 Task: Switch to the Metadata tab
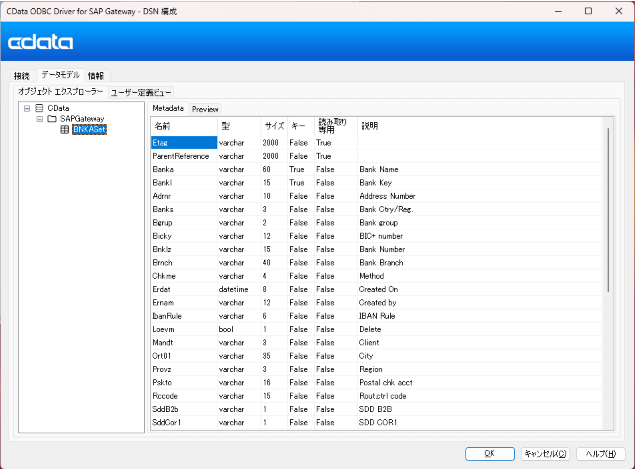[x=168, y=108]
